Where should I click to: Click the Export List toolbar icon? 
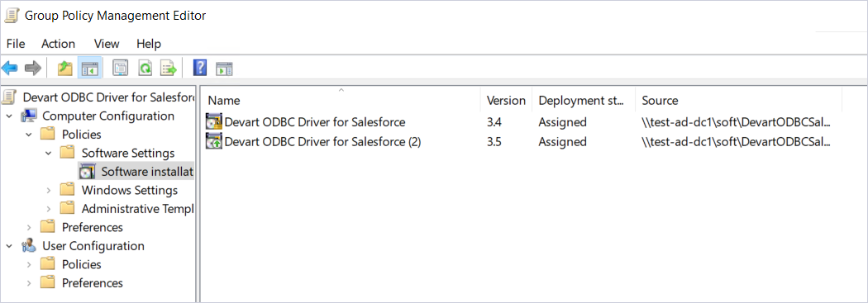[x=169, y=69]
